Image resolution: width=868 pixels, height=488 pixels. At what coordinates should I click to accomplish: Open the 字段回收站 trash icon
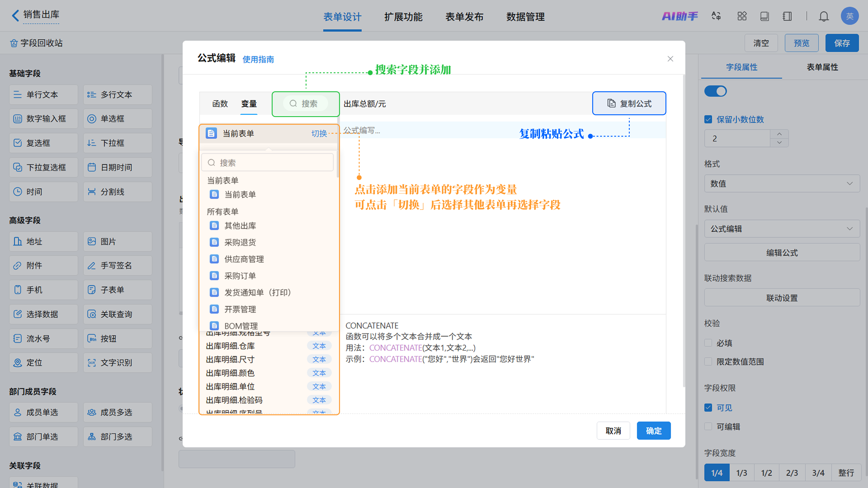14,43
